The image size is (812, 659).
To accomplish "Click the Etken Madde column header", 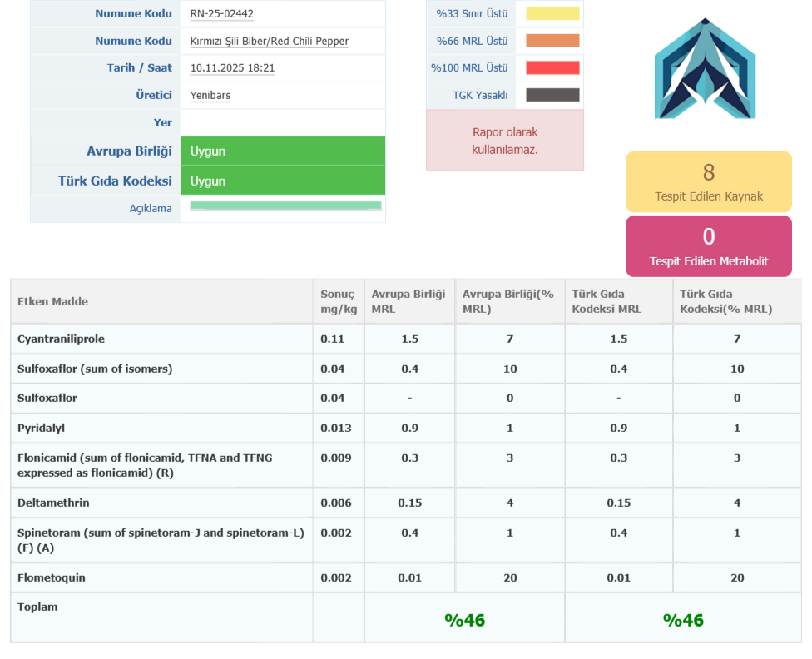I will 52,301.
